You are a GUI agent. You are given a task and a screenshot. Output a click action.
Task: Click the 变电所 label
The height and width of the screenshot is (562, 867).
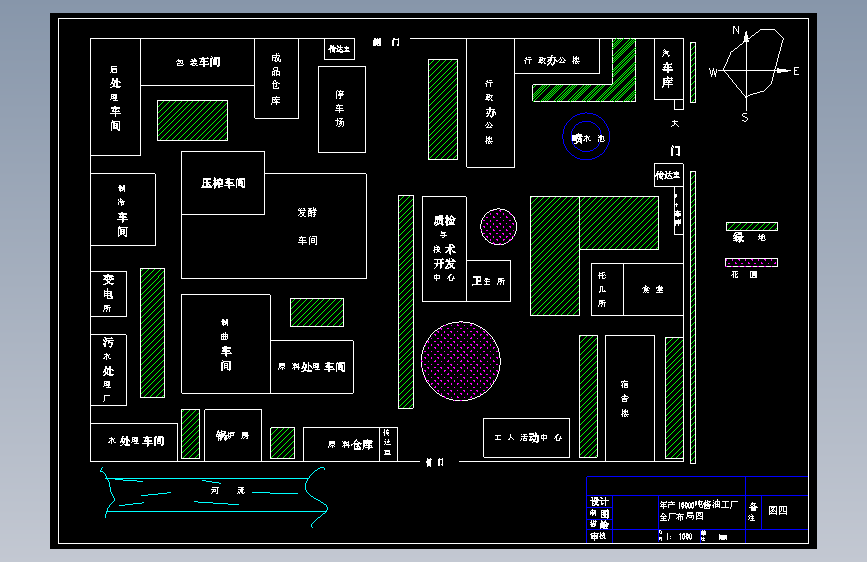coord(108,293)
